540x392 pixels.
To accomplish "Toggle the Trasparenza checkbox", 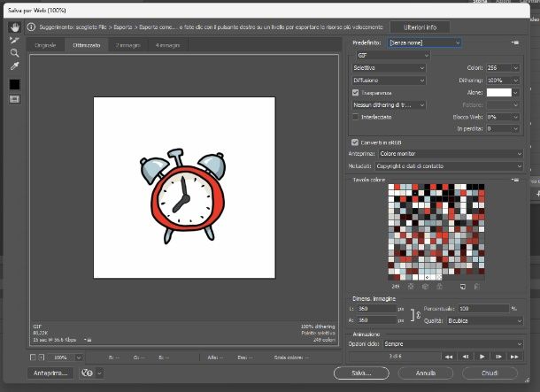I will click(x=355, y=93).
